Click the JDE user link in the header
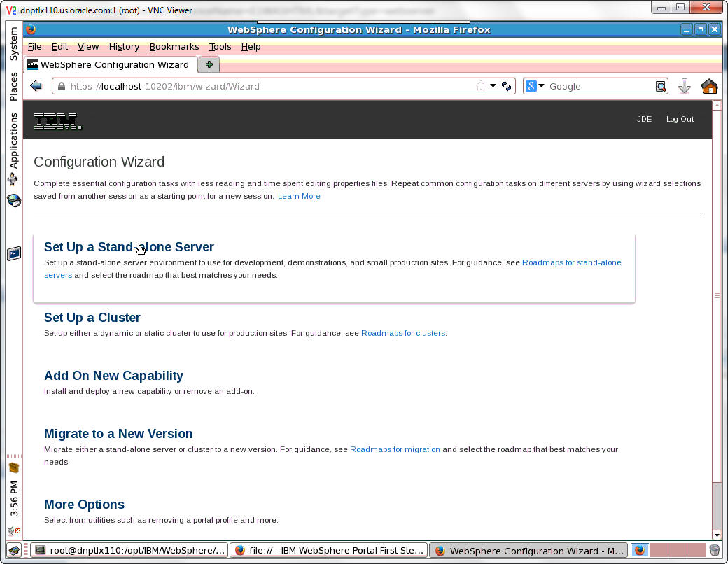 pos(644,119)
